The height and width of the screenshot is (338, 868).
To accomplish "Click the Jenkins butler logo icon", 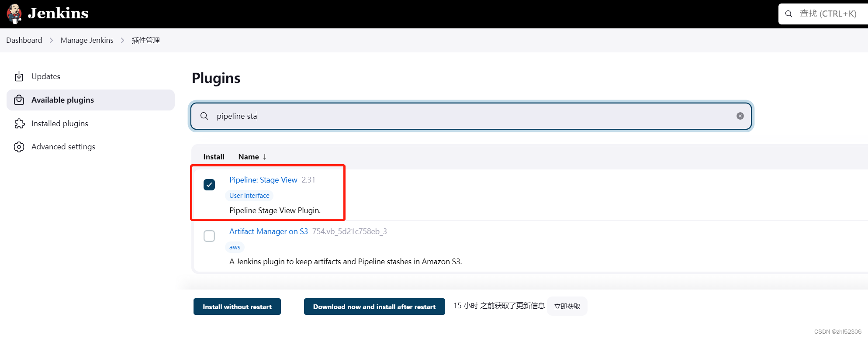I will tap(14, 14).
